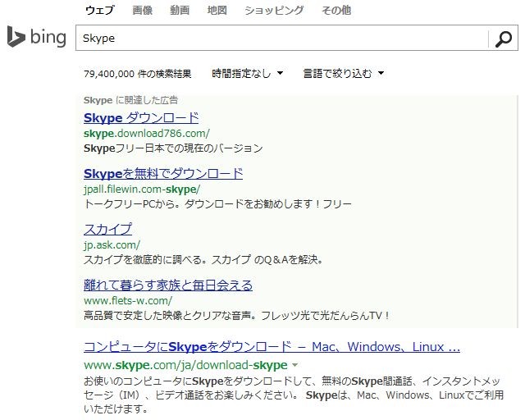525x420 pixels.
Task: Expand arrow beside www.skype.com/ja/download-skype URL
Action: (295, 365)
